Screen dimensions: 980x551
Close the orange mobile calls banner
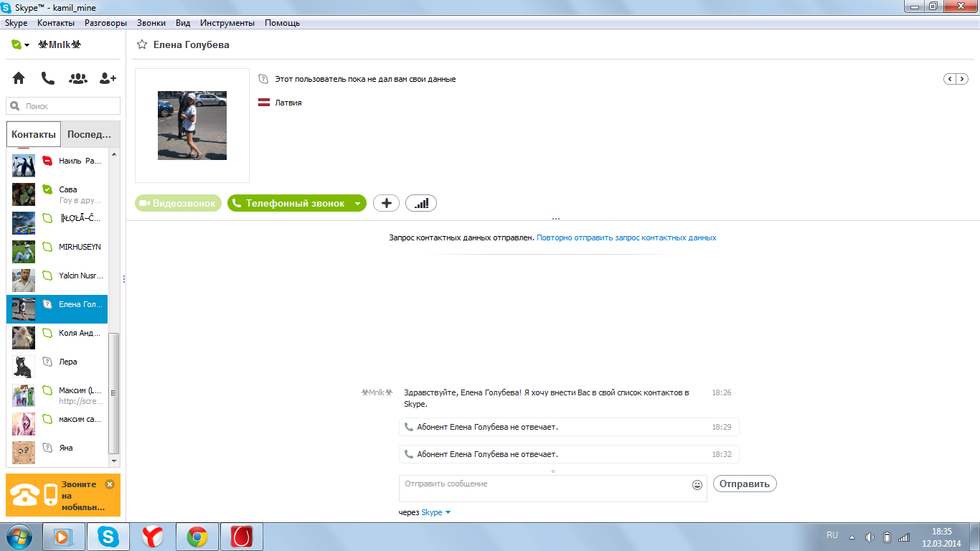(110, 484)
